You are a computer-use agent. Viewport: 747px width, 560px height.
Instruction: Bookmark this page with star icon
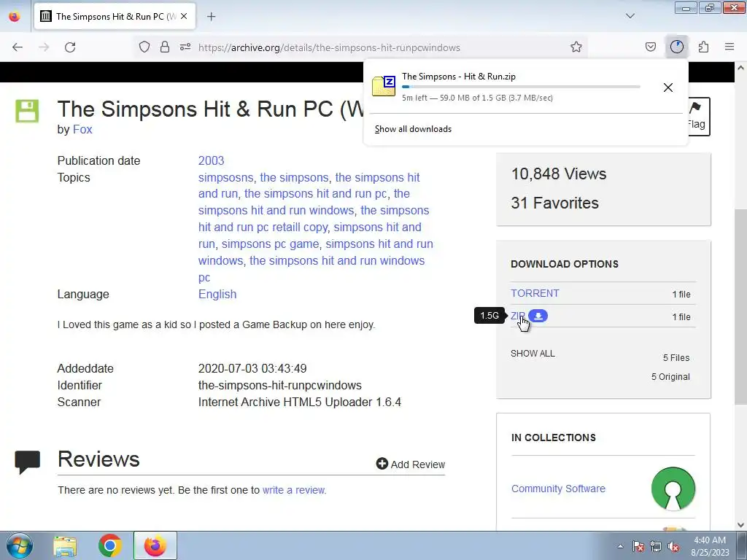(x=576, y=47)
